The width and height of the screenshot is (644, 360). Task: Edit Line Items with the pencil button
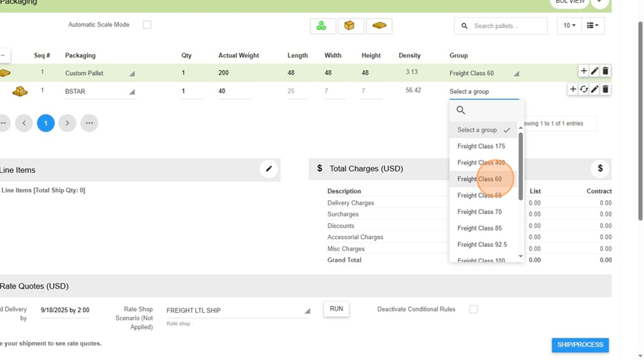click(269, 169)
